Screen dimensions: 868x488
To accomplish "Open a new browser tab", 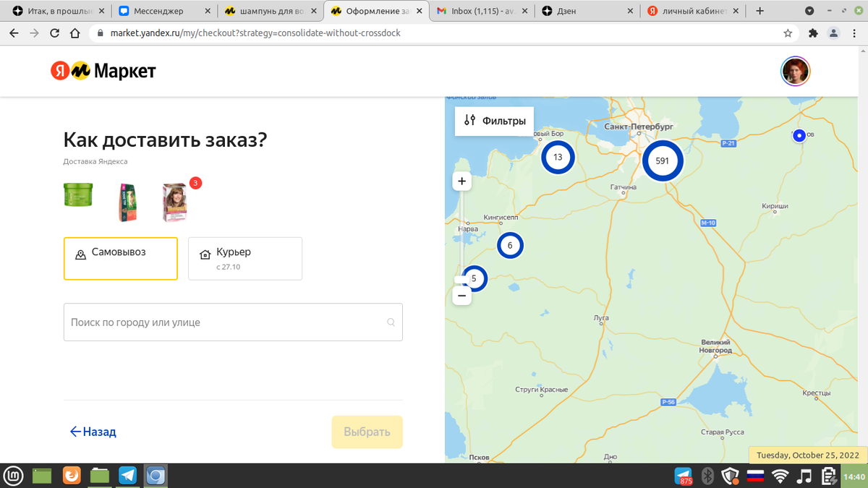I will [759, 11].
